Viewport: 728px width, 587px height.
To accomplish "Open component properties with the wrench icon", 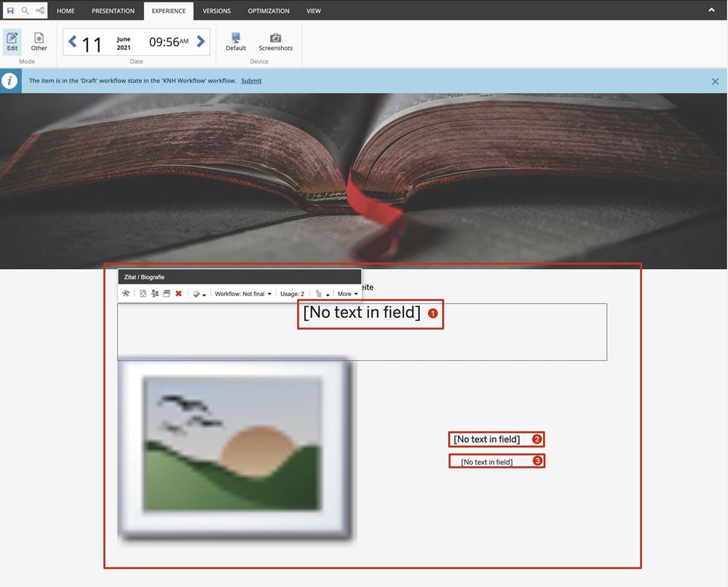I will 125,293.
